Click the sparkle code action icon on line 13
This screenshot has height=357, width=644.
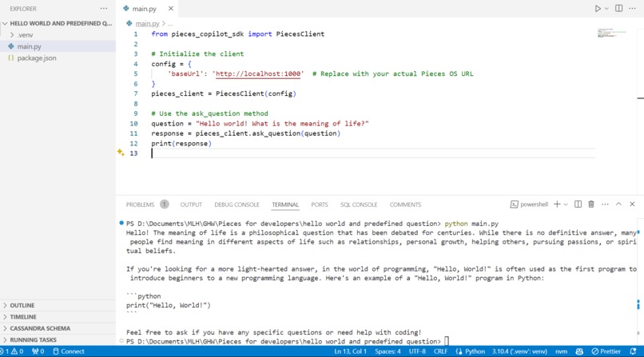pyautogui.click(x=121, y=153)
